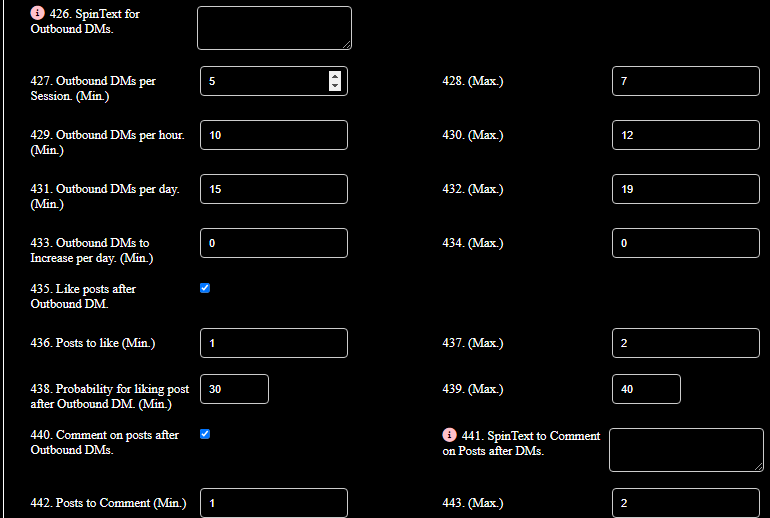Click field 432 Max showing 19
The width and height of the screenshot is (770, 518).
pyautogui.click(x=686, y=189)
